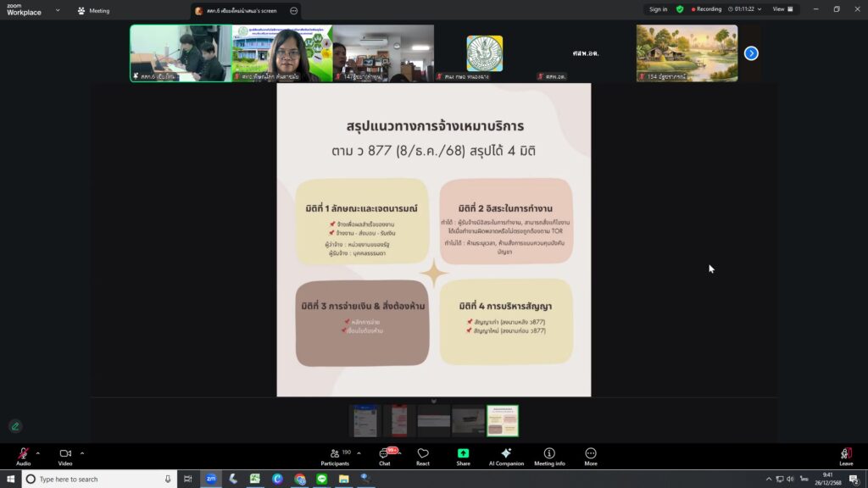The height and width of the screenshot is (488, 868).
Task: Open the Participants panel
Action: tap(334, 456)
